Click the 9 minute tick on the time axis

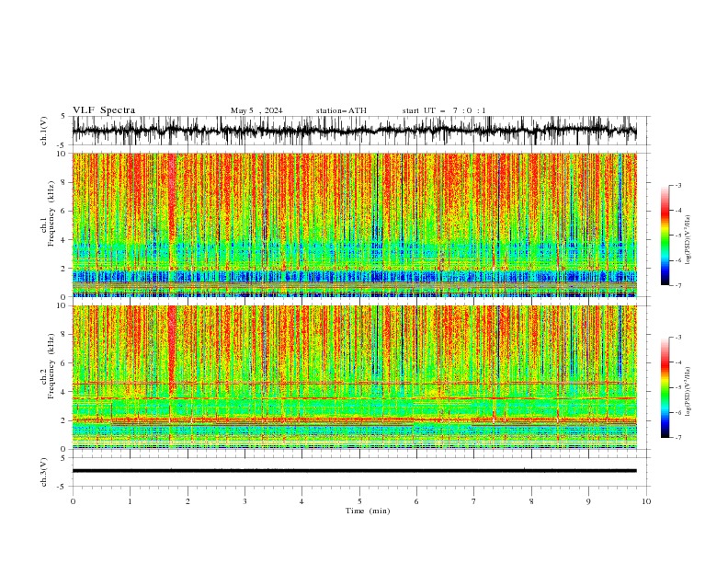[x=588, y=501]
